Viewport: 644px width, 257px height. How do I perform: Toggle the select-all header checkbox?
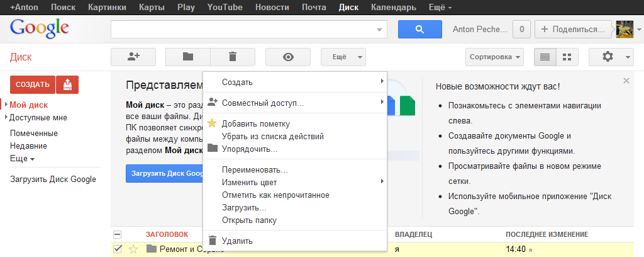click(x=118, y=234)
